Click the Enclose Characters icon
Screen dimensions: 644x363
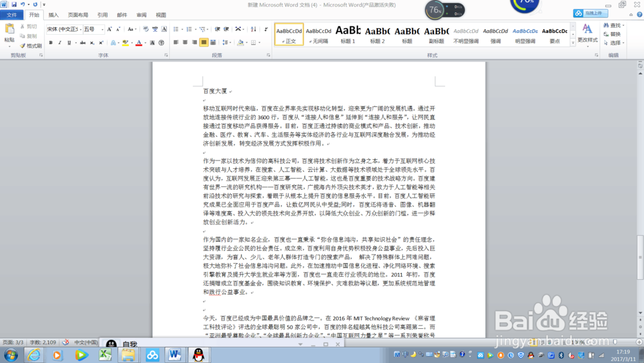point(162,43)
